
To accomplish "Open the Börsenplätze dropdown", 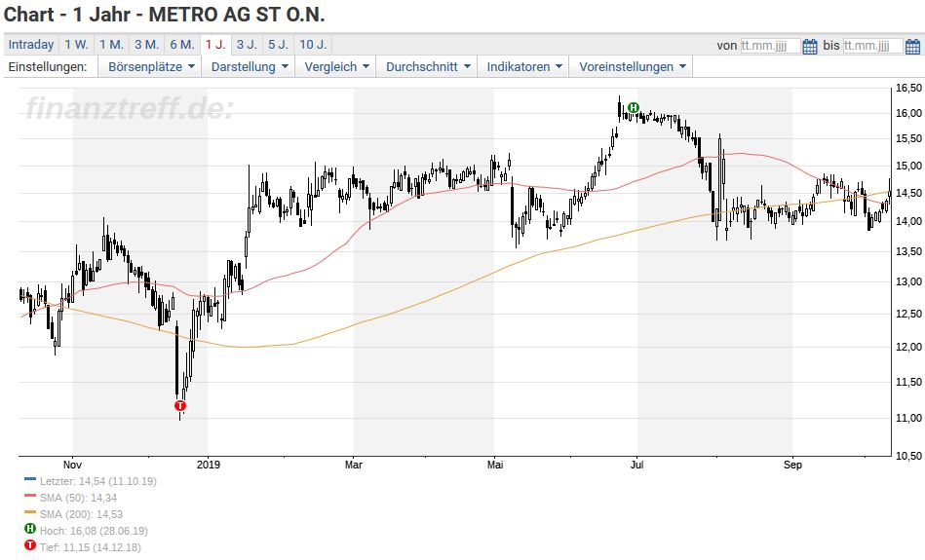I will (151, 67).
